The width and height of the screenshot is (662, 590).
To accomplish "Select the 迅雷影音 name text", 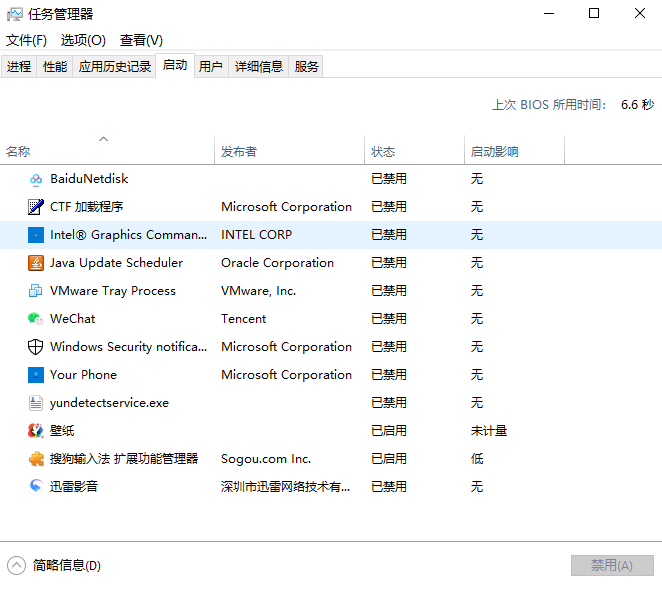I will click(74, 487).
